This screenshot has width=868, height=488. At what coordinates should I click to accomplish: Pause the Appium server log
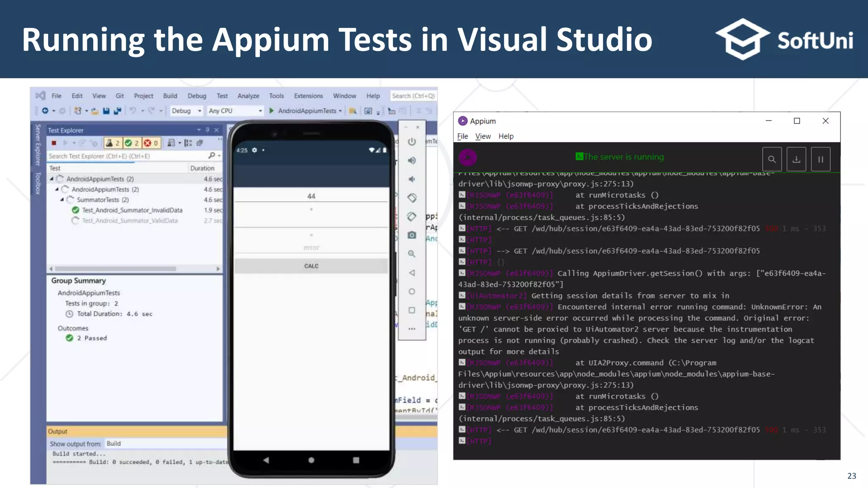821,159
